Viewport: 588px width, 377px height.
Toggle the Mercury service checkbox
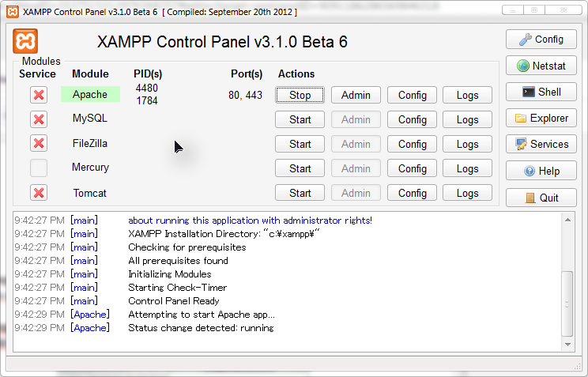coord(39,168)
